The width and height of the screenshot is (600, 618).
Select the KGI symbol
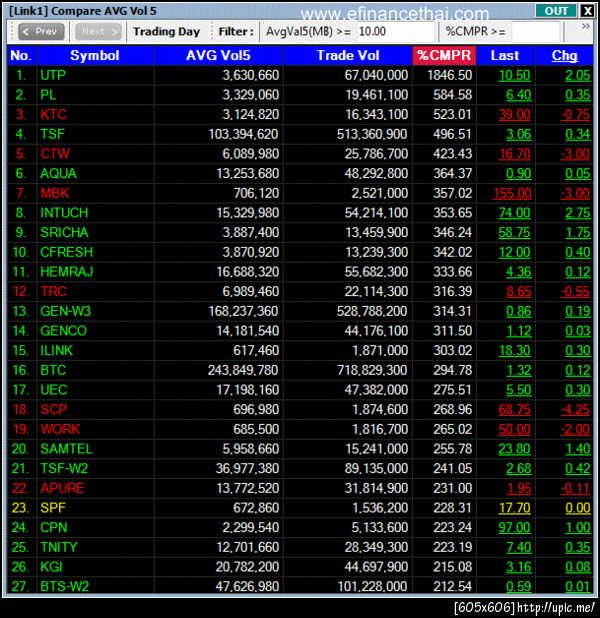point(51,567)
